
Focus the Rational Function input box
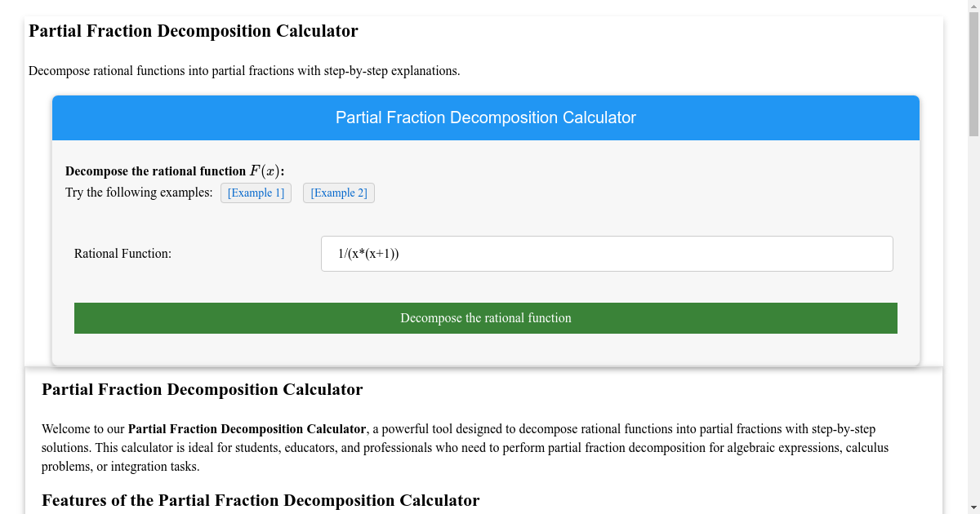(x=606, y=254)
